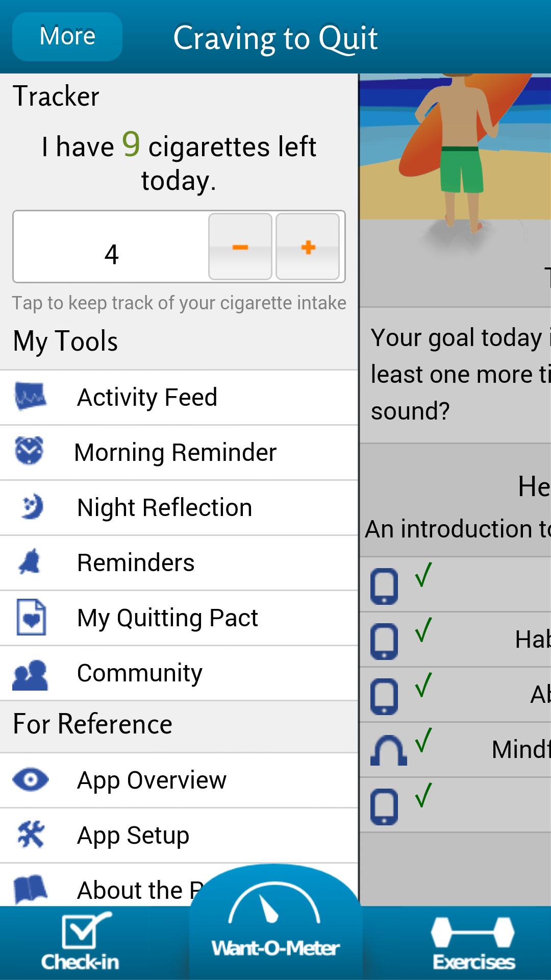This screenshot has width=551, height=980.
Task: Increase cigarette count with plus button
Action: click(308, 247)
